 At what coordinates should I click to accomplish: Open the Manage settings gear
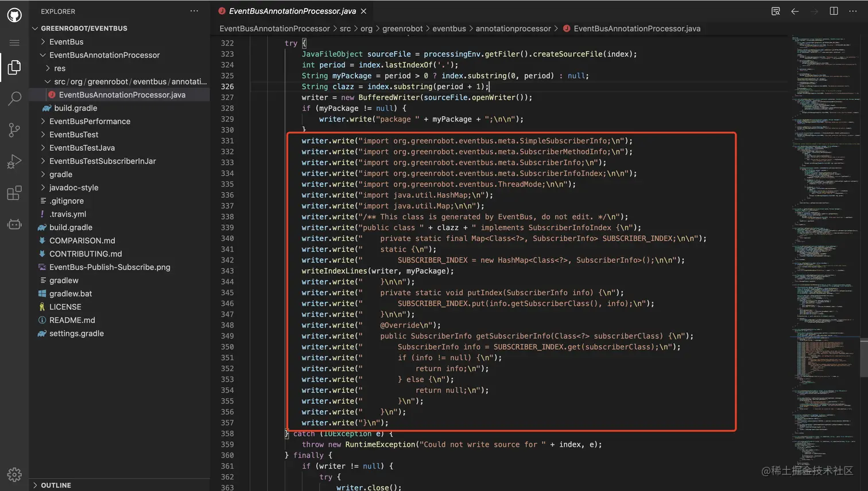(x=14, y=474)
